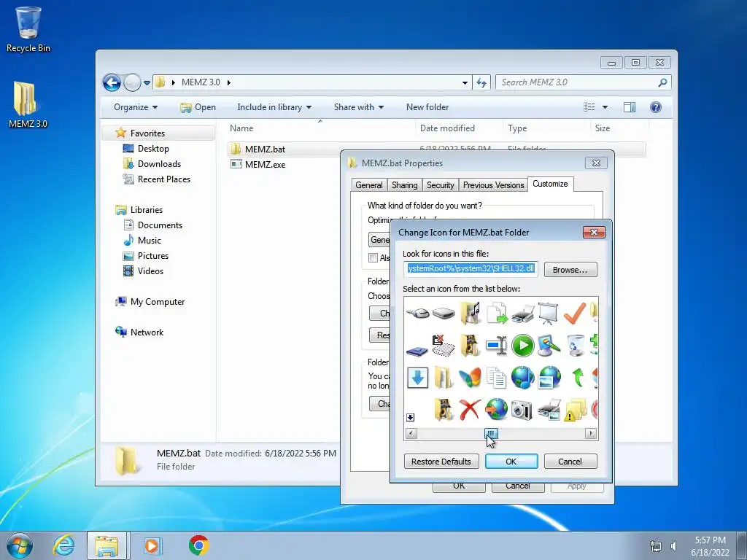Pick the globe with music note icon
747x560 pixels.
tap(522, 378)
